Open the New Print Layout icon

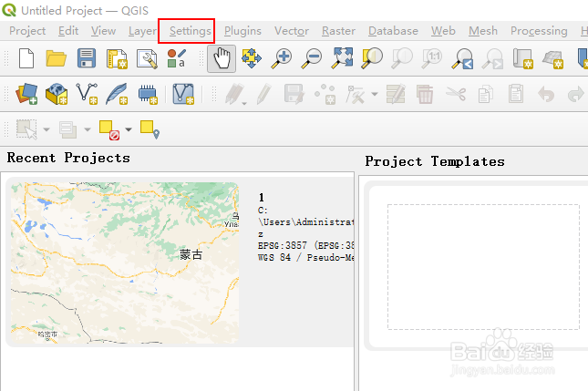coord(117,58)
